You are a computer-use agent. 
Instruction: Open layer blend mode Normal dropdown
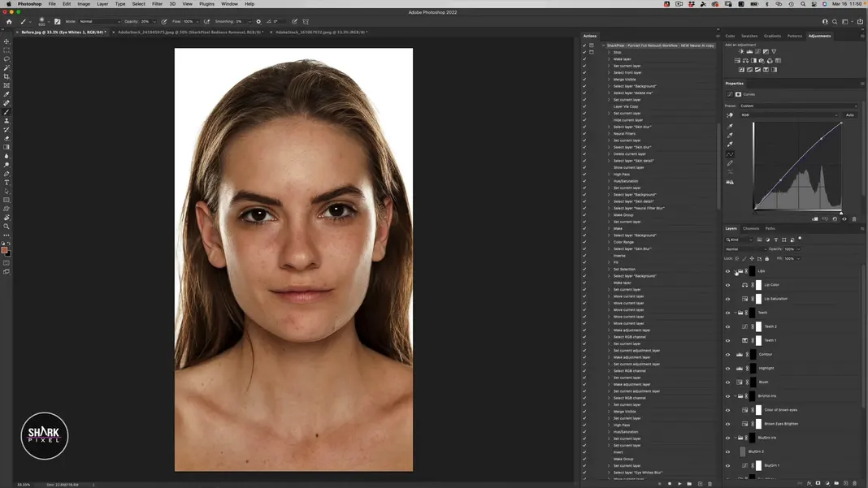click(x=745, y=249)
